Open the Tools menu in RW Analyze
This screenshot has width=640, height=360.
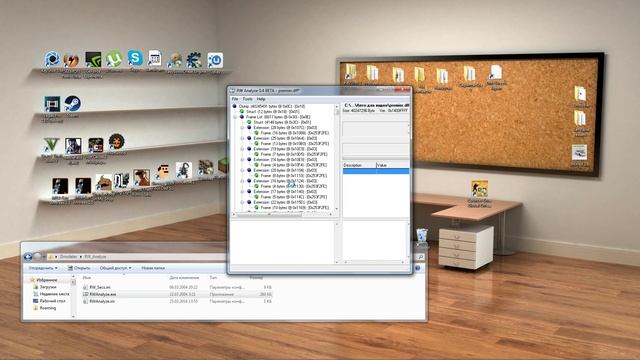pos(247,99)
